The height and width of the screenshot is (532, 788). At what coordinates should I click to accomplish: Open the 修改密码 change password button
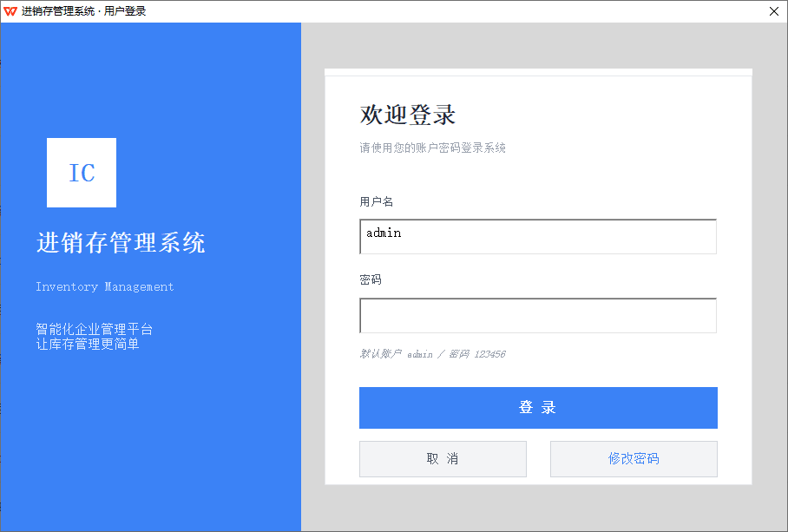point(634,458)
